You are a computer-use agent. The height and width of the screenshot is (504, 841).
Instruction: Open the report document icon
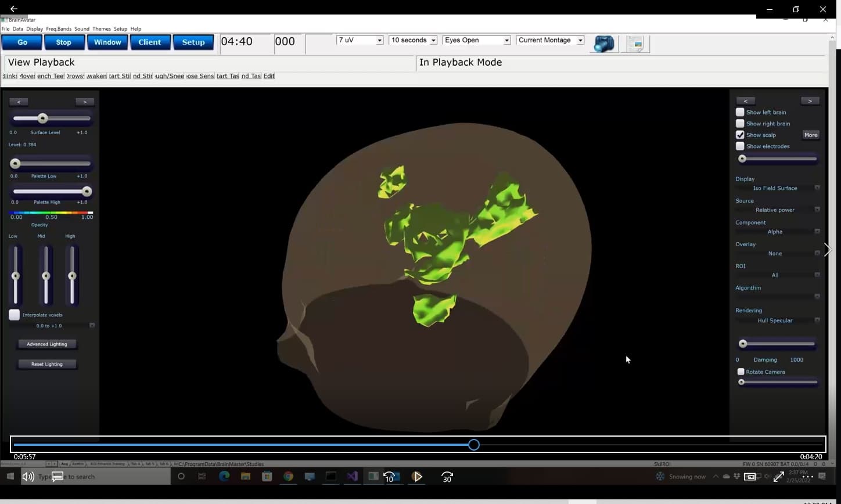tap(635, 44)
